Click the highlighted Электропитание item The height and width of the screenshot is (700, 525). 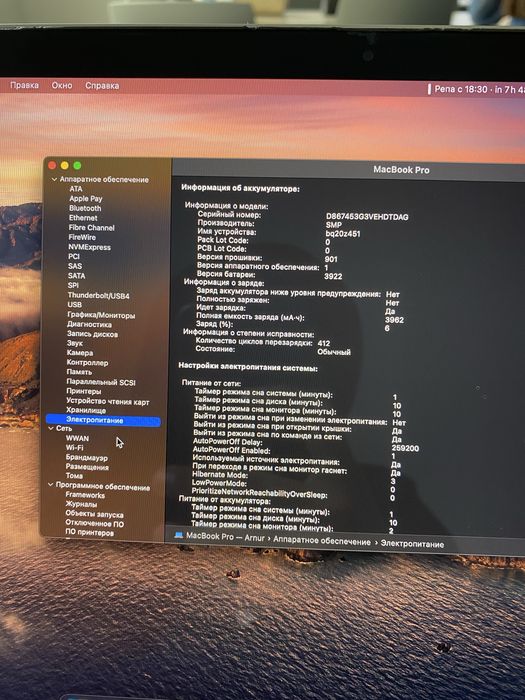click(x=103, y=420)
